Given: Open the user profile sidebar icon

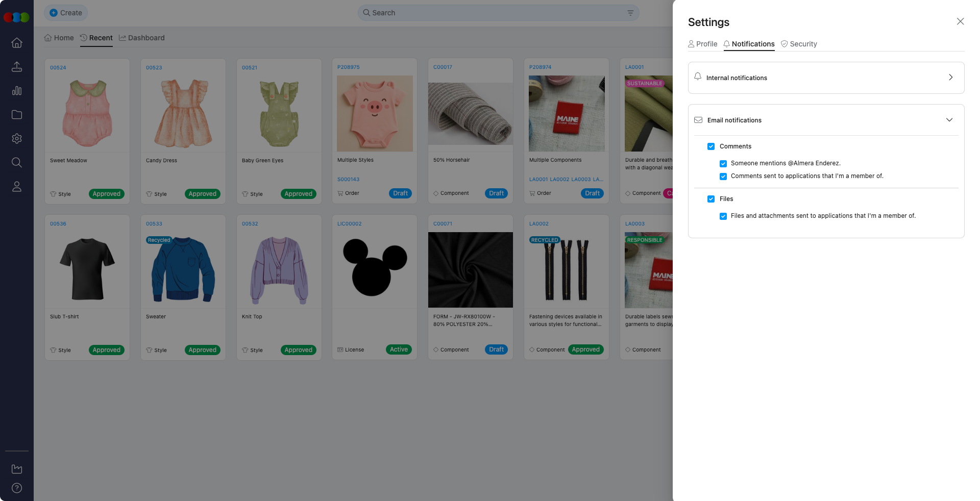Looking at the screenshot, I should point(17,187).
